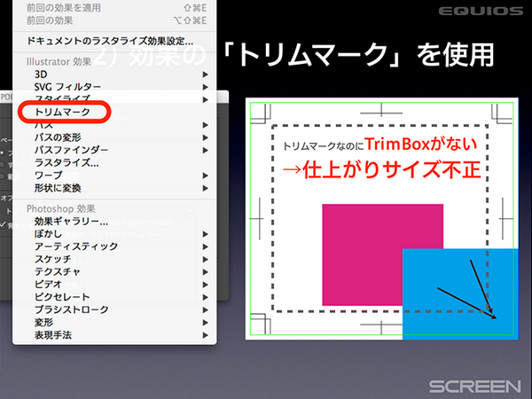Screen dimensions: 532x399
Task: Open the アーティスティック submenu
Action: (x=114, y=246)
